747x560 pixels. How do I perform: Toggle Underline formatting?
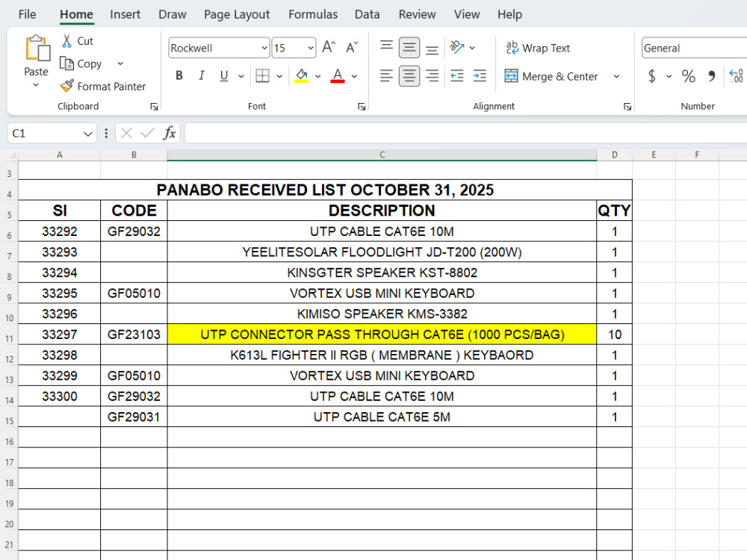point(224,75)
